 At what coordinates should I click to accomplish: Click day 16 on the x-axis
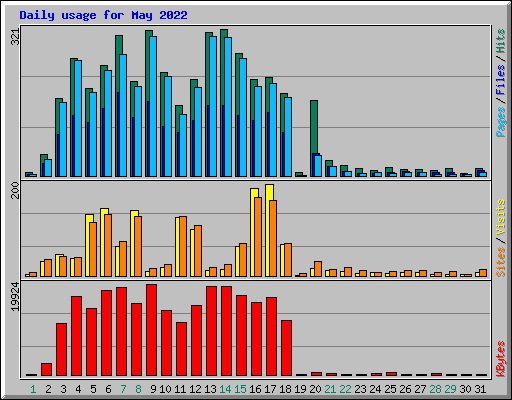(x=255, y=389)
